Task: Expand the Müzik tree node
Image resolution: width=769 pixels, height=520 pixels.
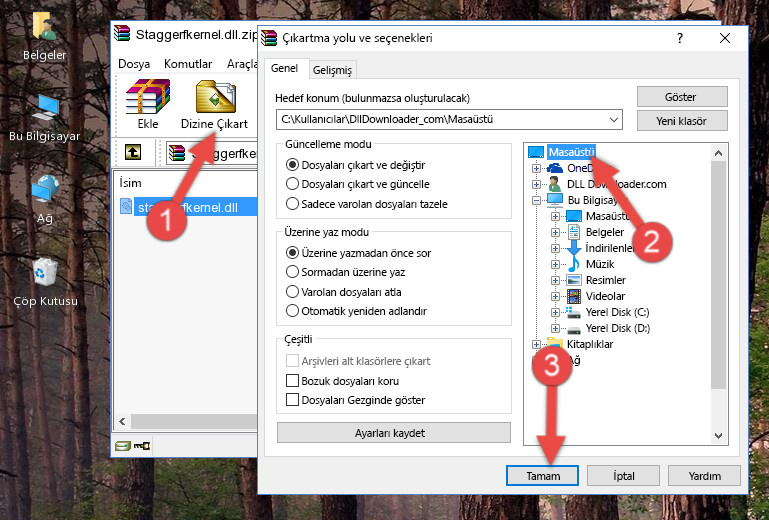Action: click(555, 264)
